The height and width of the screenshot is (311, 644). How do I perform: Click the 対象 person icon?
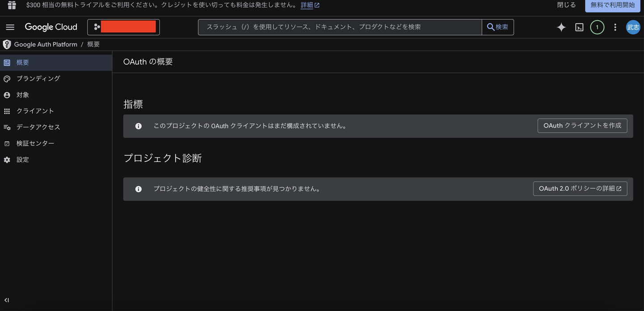[7, 95]
